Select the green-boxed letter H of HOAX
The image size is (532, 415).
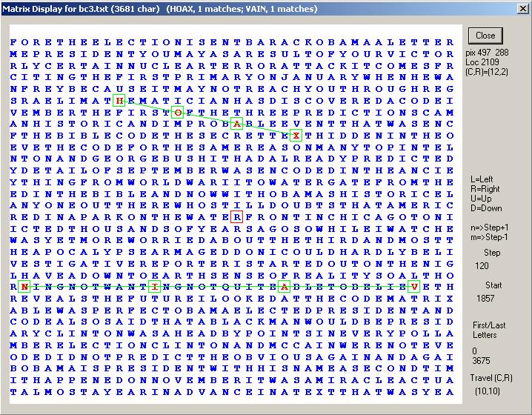tap(119, 101)
